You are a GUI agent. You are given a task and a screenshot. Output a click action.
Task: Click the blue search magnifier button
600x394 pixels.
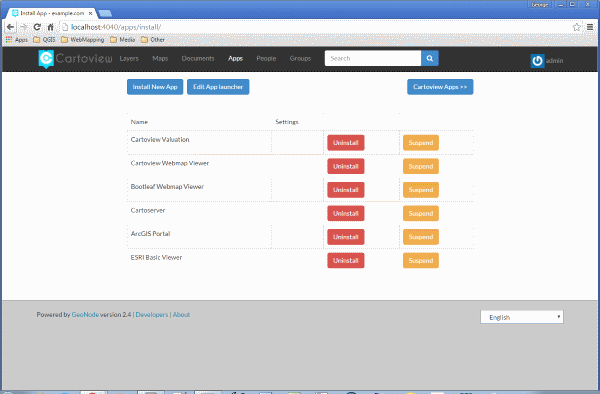point(430,58)
